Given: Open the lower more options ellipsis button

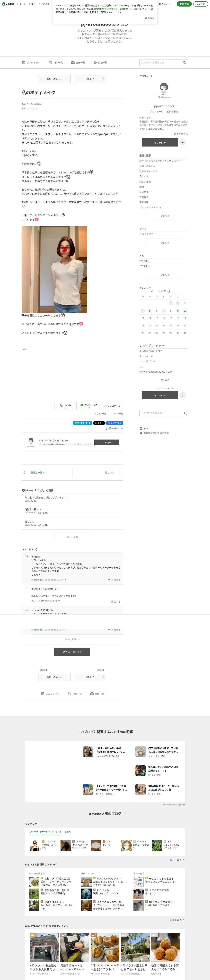Looking at the screenshot, I should (x=183, y=395).
